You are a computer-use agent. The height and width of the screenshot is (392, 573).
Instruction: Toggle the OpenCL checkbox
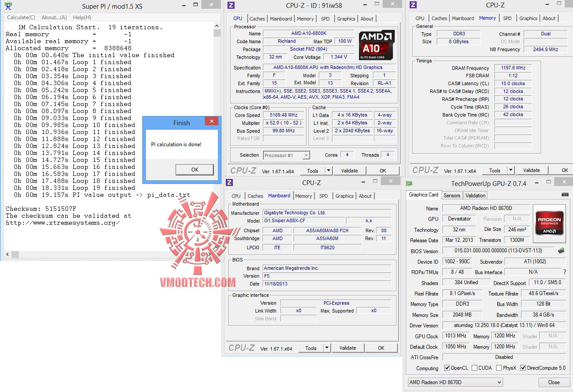point(447,368)
